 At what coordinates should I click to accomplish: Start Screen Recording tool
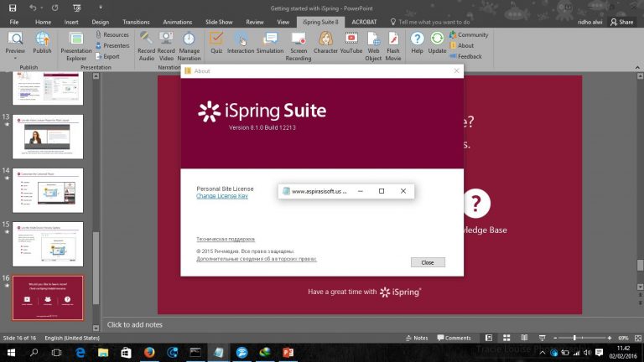pos(299,46)
